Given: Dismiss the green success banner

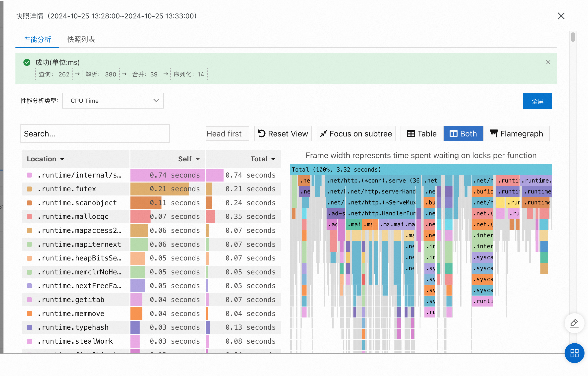Looking at the screenshot, I should coord(548,62).
